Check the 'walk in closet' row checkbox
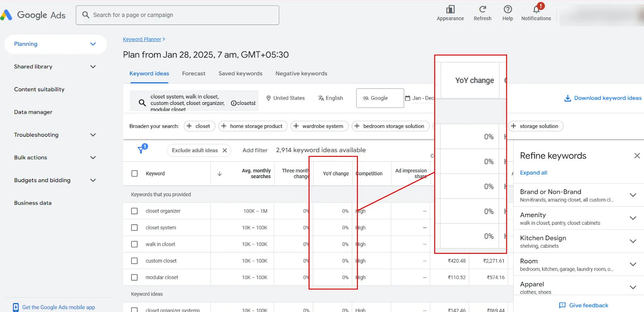This screenshot has width=644, height=312. 134,244
